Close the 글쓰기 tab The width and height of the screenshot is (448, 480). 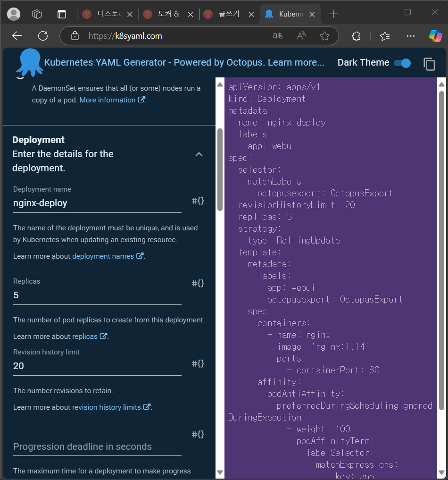[x=251, y=14]
